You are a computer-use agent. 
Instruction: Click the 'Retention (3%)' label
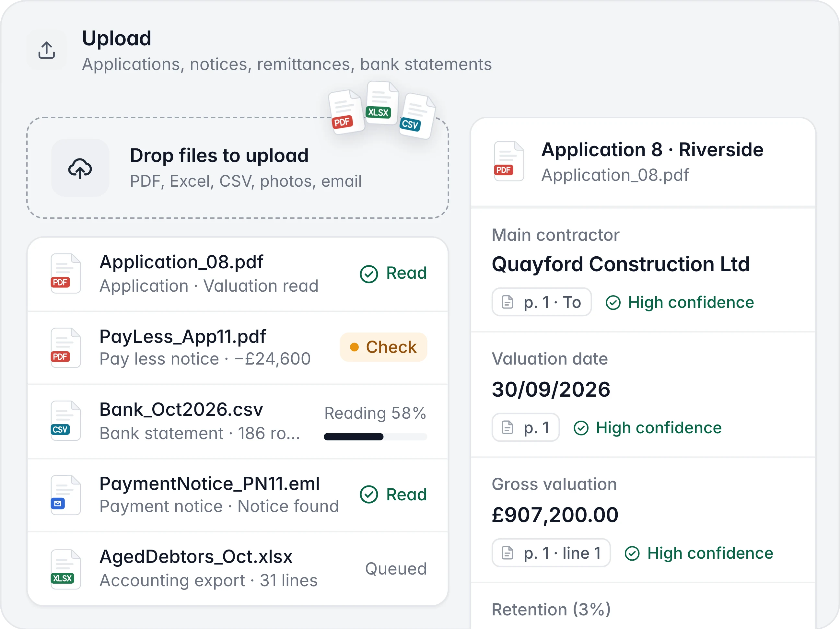click(551, 610)
